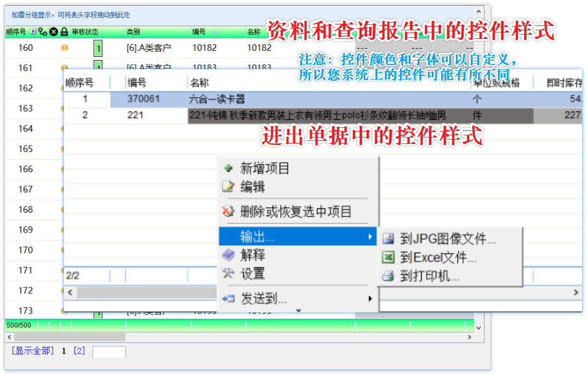Click the 到Excel文件 spreadsheet icon
The width and height of the screenshot is (588, 374).
(x=388, y=258)
